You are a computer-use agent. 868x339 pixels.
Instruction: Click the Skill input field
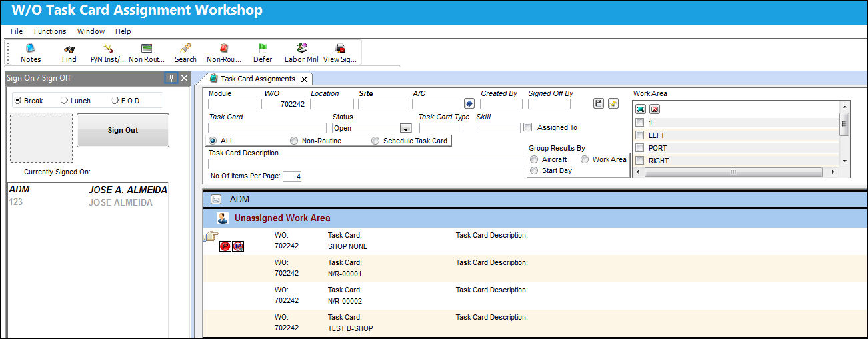499,128
